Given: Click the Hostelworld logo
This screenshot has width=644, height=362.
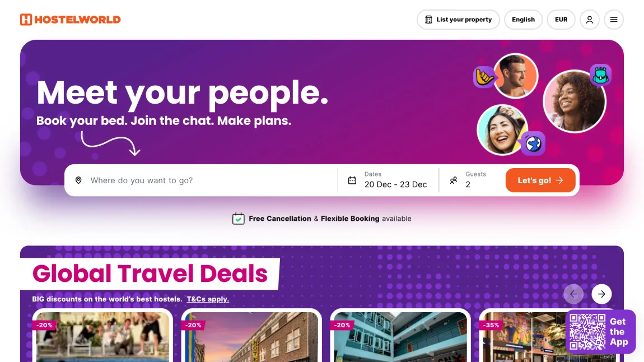Looking at the screenshot, I should (70, 19).
